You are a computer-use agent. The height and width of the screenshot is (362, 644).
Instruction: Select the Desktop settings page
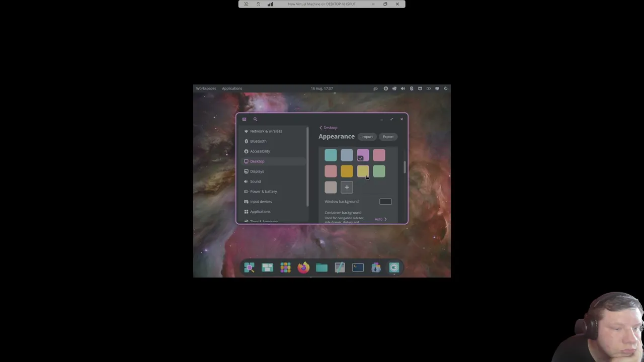273,161
